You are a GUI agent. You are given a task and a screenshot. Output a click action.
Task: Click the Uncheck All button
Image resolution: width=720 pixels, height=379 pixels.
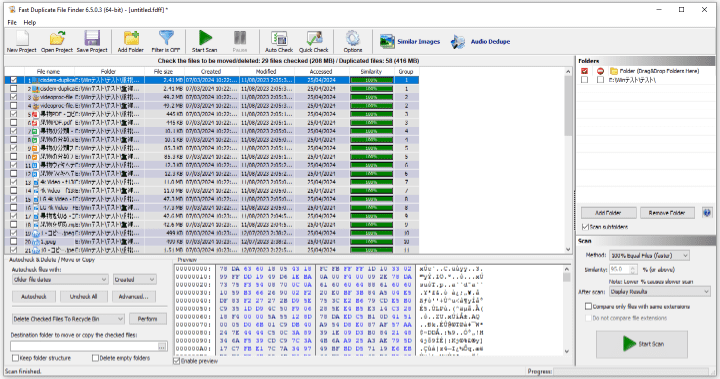84,297
